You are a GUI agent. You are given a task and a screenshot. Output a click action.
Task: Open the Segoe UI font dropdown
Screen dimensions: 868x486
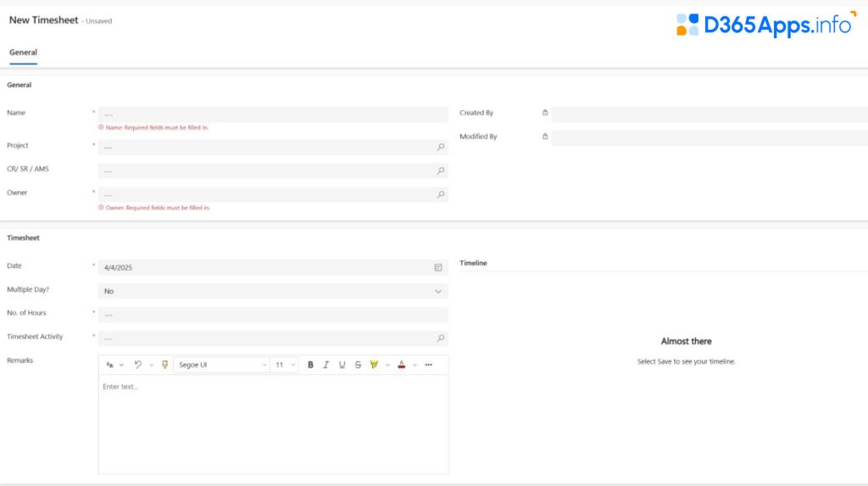(221, 365)
